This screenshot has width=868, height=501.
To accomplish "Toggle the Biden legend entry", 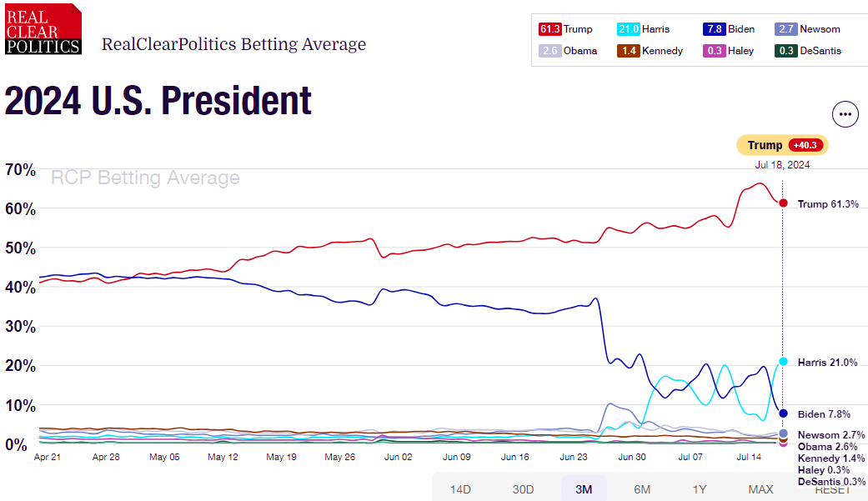I will point(730,29).
